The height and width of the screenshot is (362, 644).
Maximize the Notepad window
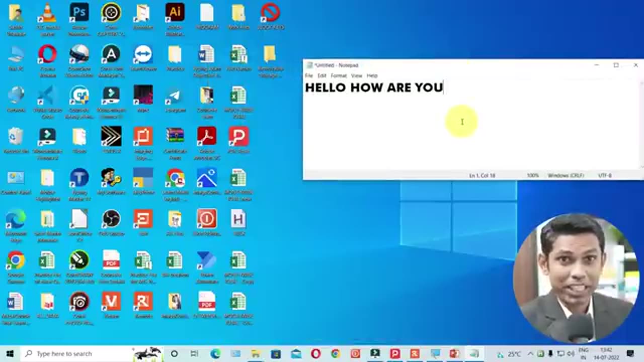(616, 65)
